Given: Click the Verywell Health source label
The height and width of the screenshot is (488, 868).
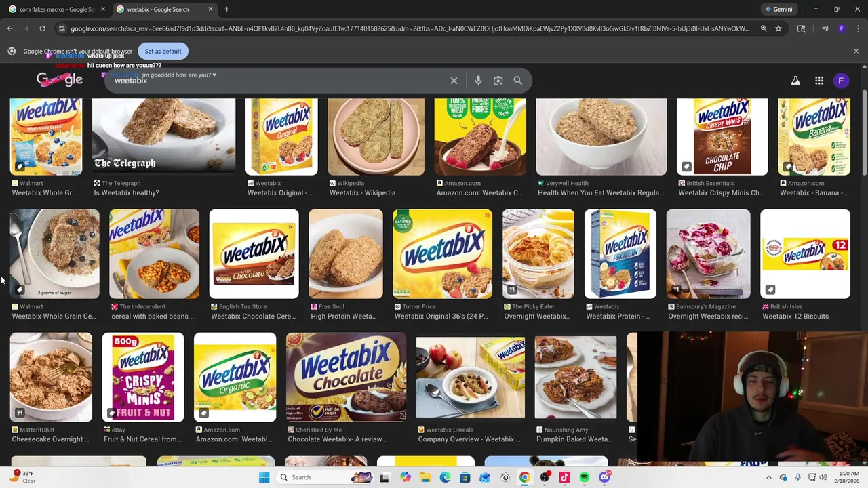Looking at the screenshot, I should 567,183.
